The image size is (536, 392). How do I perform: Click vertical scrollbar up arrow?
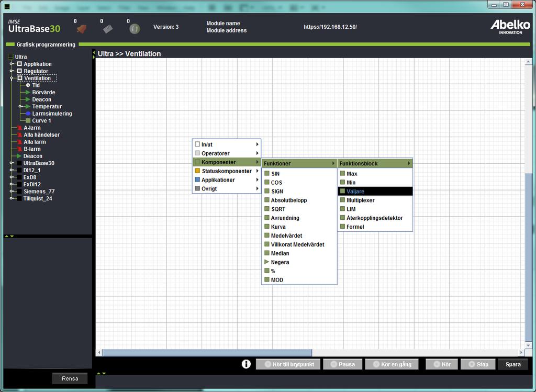click(x=528, y=62)
